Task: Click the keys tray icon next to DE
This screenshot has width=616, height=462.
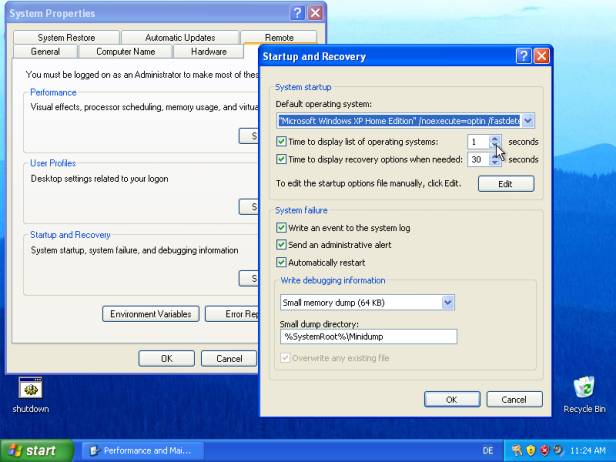Action: (x=517, y=450)
